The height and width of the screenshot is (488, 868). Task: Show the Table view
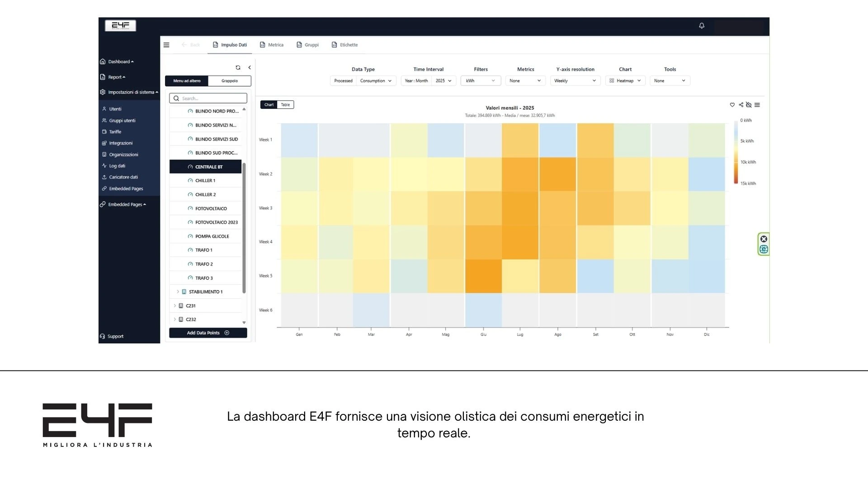285,105
